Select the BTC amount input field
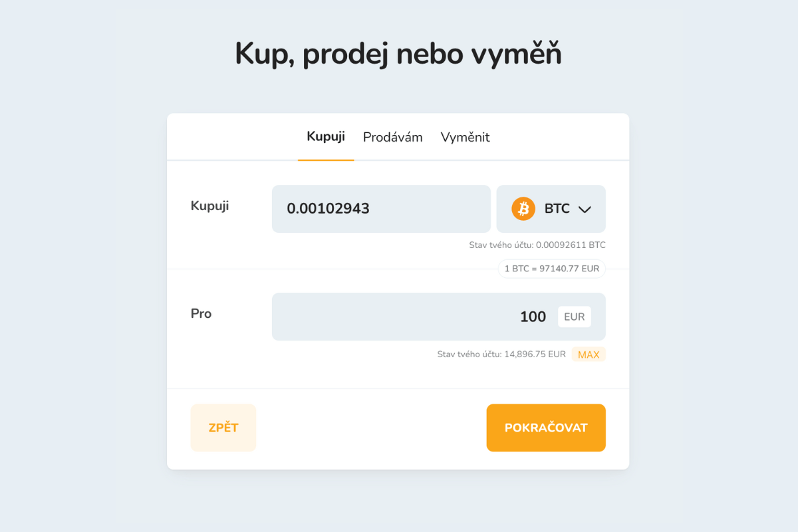Image resolution: width=798 pixels, height=532 pixels. tap(381, 209)
